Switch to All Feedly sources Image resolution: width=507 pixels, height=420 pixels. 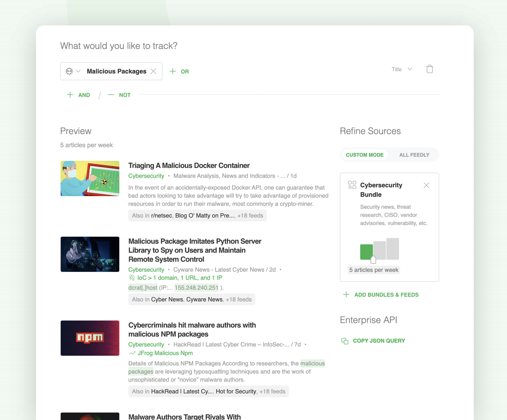pyautogui.click(x=414, y=155)
